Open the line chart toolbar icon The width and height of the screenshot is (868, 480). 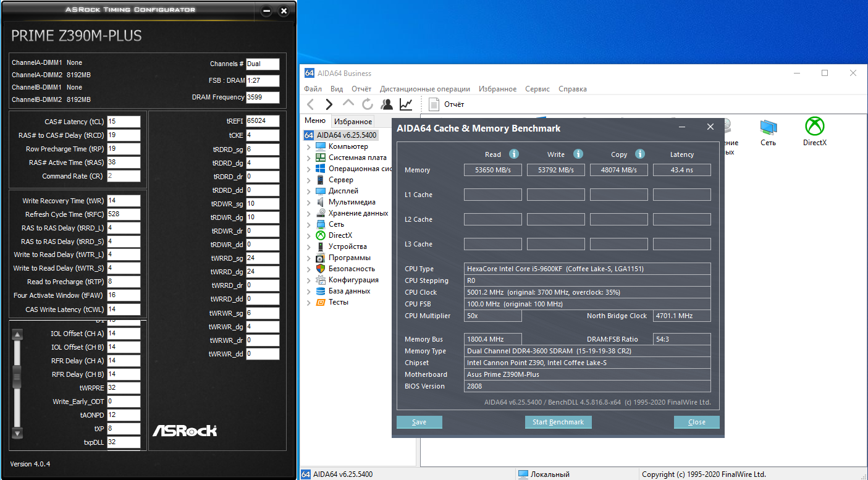click(406, 104)
